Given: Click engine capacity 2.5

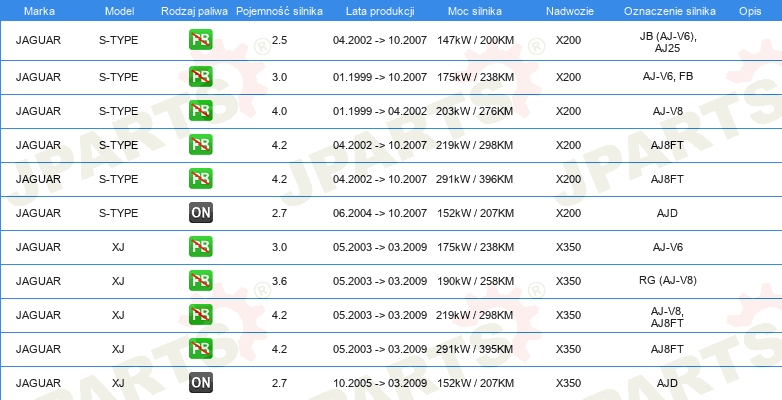Looking at the screenshot, I should coord(279,40).
